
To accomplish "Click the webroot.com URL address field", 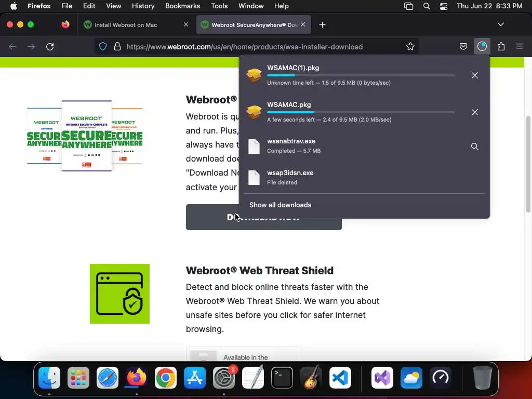I will (x=245, y=47).
